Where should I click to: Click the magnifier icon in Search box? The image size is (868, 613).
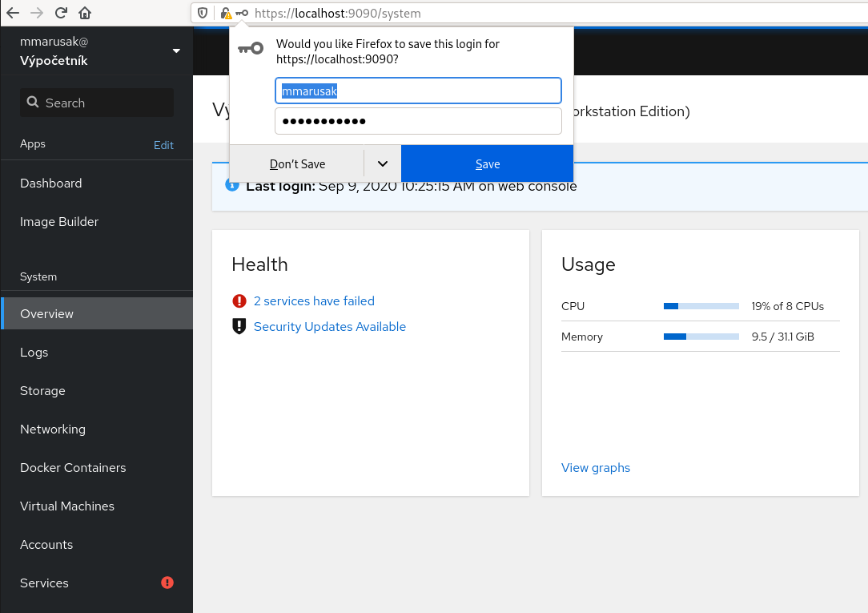tap(33, 103)
